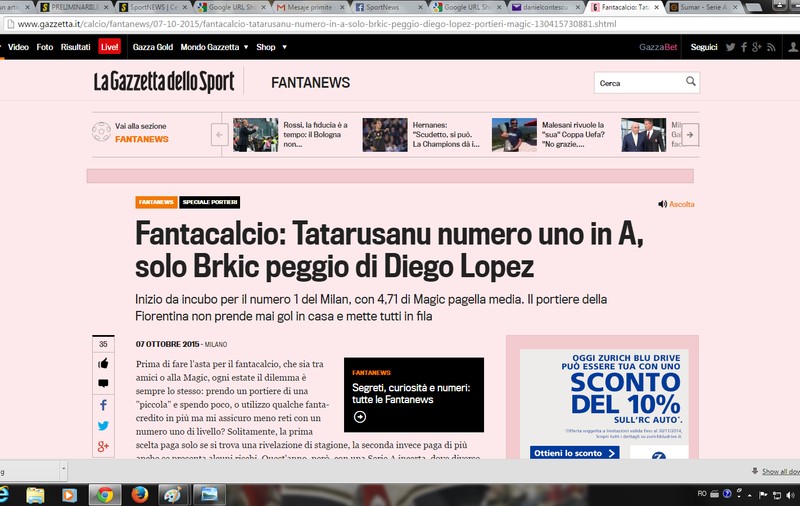The width and height of the screenshot is (800, 506).
Task: Click the football icon beside Vai alla sezione
Action: 101,132
